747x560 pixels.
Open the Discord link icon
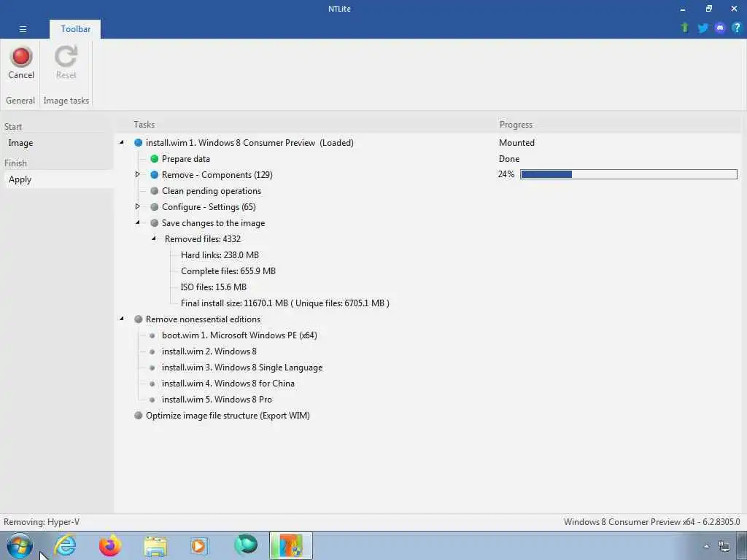point(719,28)
